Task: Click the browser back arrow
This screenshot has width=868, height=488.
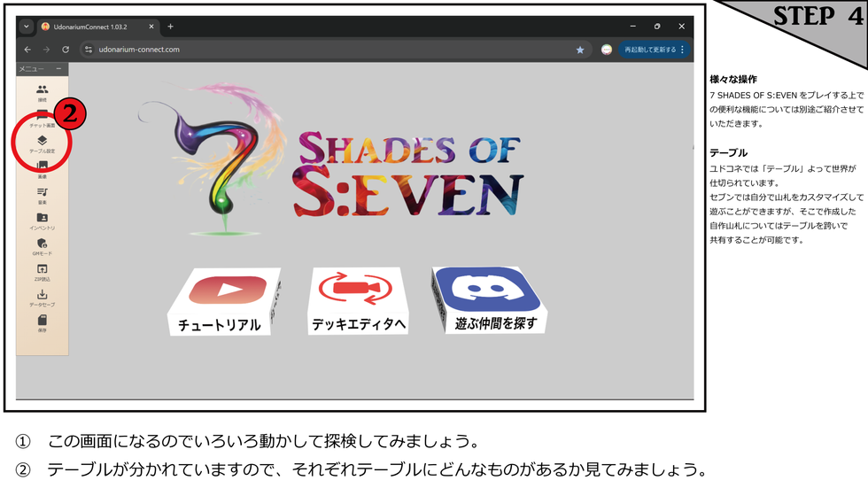Action: click(27, 50)
